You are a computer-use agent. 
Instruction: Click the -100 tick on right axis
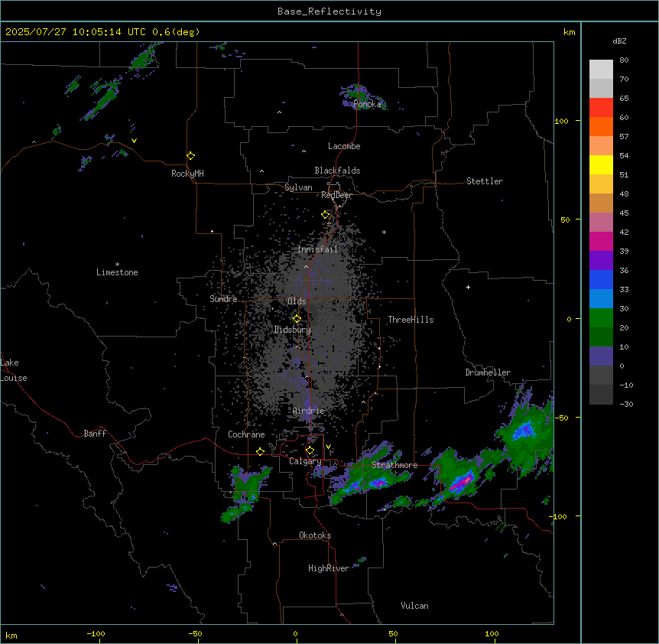[559, 516]
